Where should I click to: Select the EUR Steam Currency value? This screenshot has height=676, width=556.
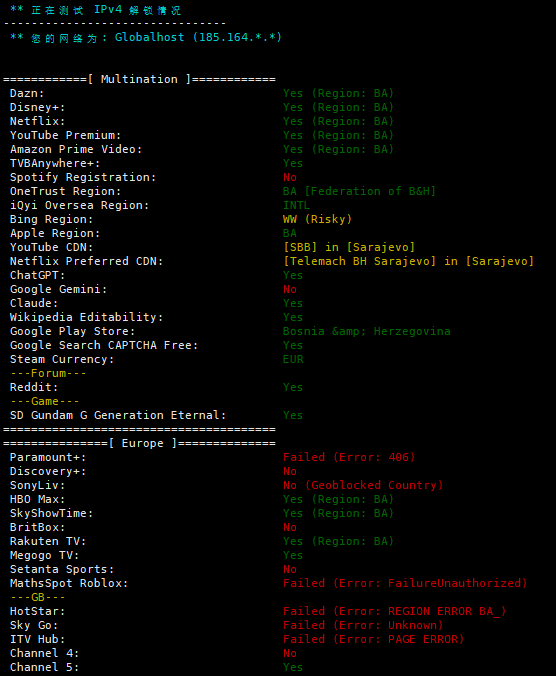pos(293,359)
